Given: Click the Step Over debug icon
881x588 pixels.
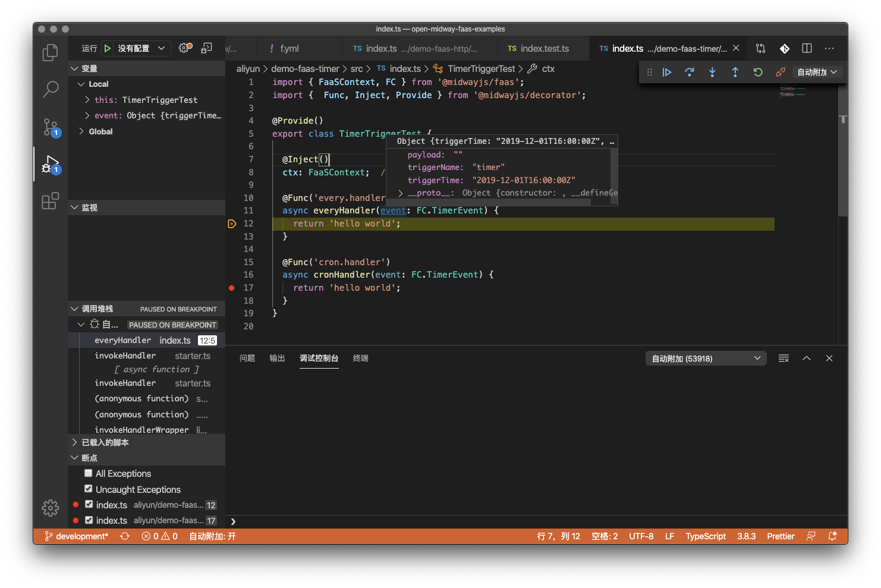Looking at the screenshot, I should [690, 72].
